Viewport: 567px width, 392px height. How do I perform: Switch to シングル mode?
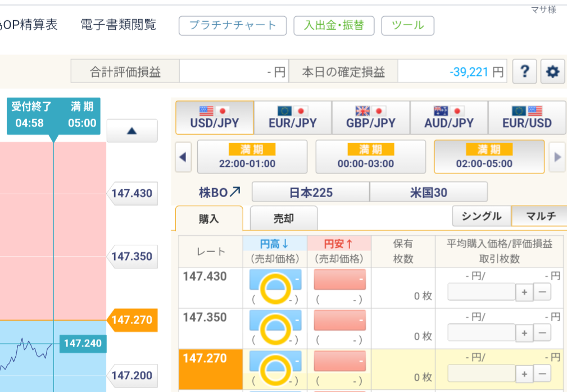click(482, 216)
